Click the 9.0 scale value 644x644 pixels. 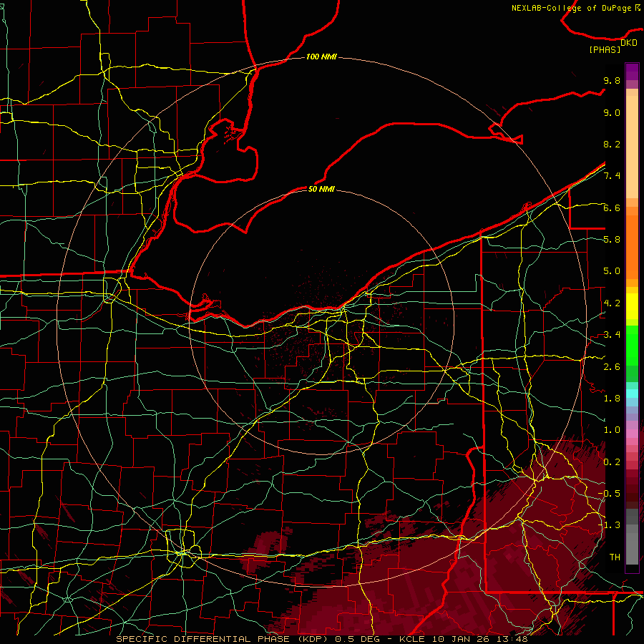(x=612, y=112)
